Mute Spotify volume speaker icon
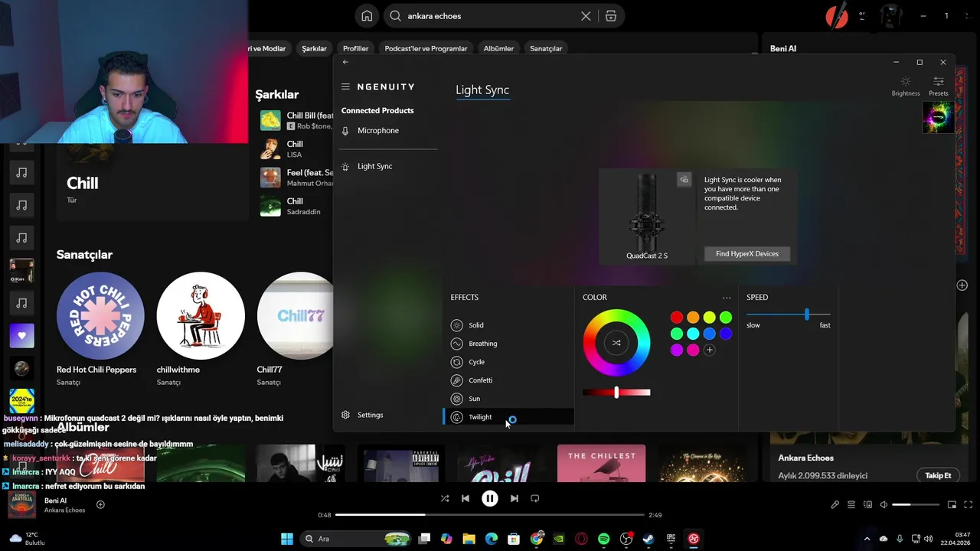 [x=884, y=505]
